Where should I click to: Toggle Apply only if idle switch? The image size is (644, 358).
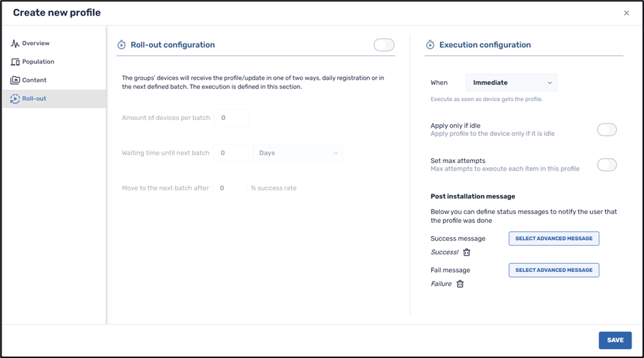coord(606,130)
